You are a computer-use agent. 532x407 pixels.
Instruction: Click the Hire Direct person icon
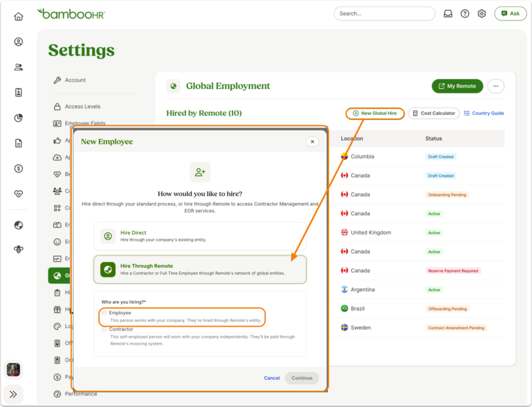pyautogui.click(x=108, y=236)
